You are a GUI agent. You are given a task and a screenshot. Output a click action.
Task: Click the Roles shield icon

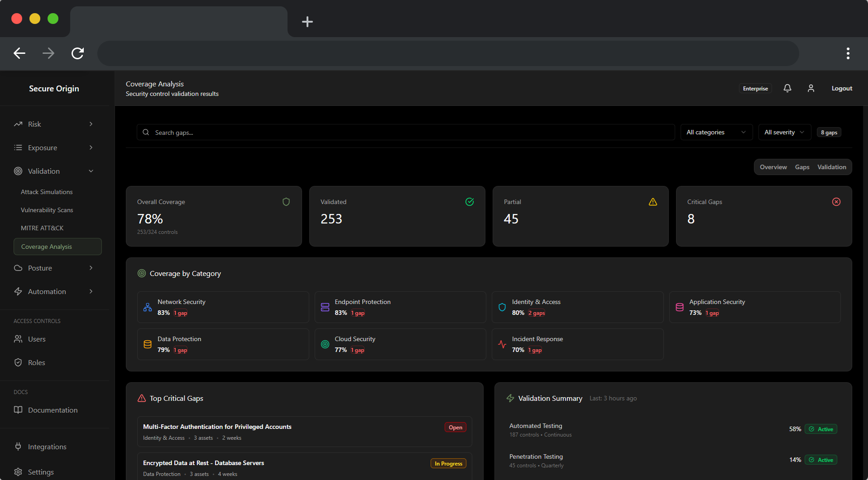tap(18, 362)
